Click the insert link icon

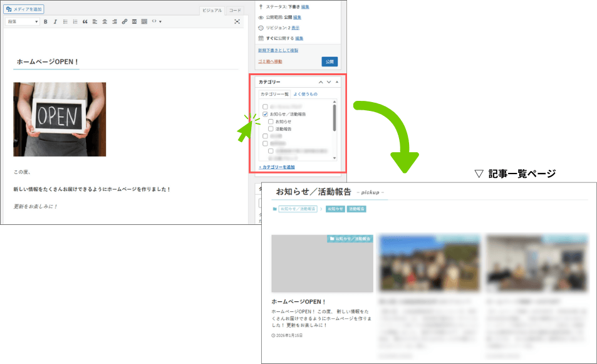[124, 21]
